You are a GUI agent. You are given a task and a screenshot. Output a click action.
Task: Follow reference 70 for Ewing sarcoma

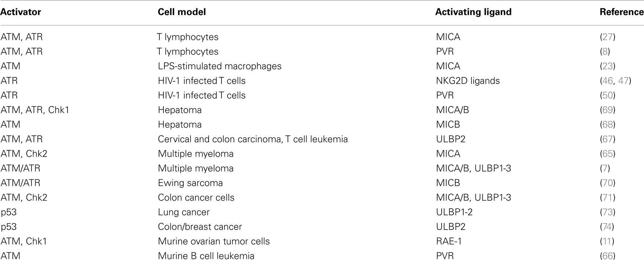coord(608,183)
